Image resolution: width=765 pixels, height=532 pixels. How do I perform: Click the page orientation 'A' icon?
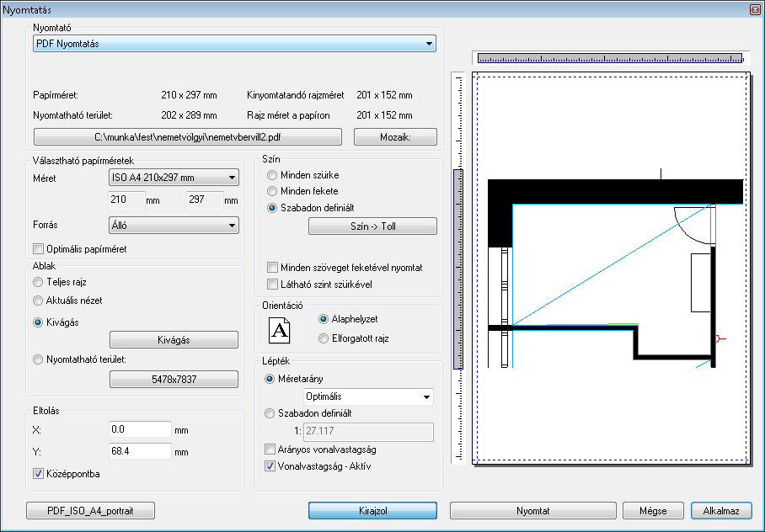coord(280,330)
